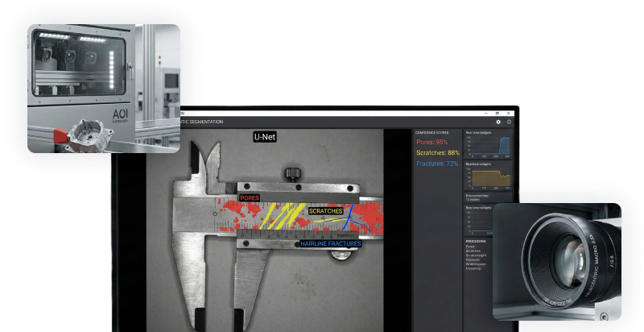Click the third real-time chart partly hidden by the lens
The width and height of the screenshot is (644, 332).
click(x=478, y=220)
